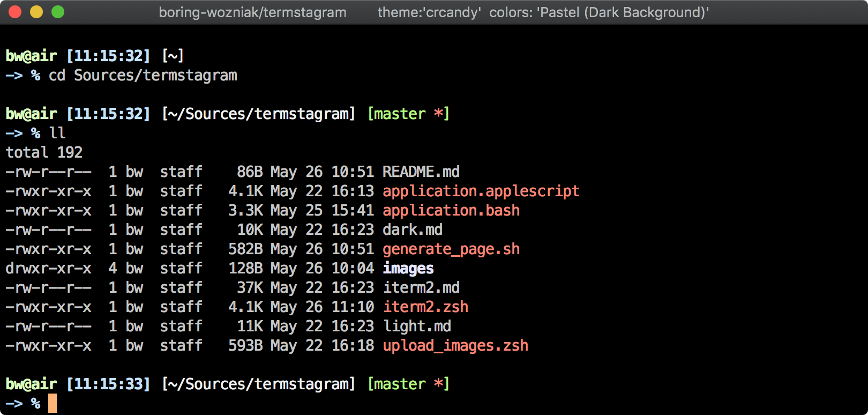
Task: Click the orange cursor block at the prompt
Action: tap(52, 403)
